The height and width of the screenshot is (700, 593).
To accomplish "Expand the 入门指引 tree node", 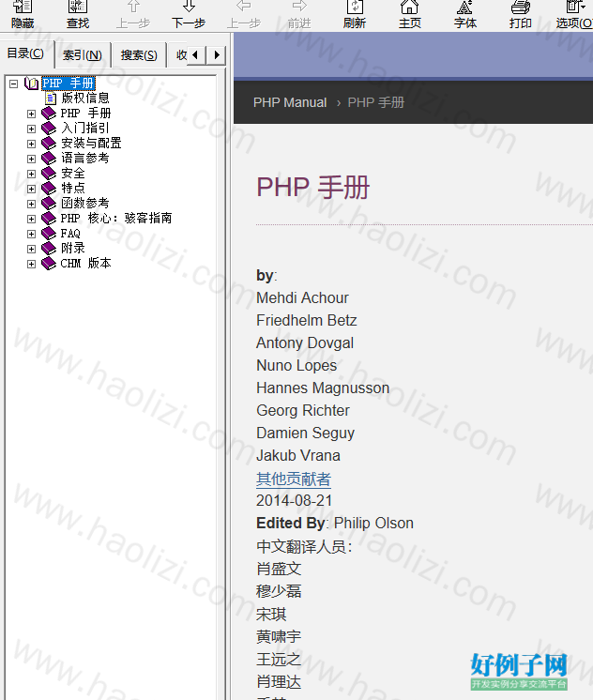I will (x=31, y=129).
